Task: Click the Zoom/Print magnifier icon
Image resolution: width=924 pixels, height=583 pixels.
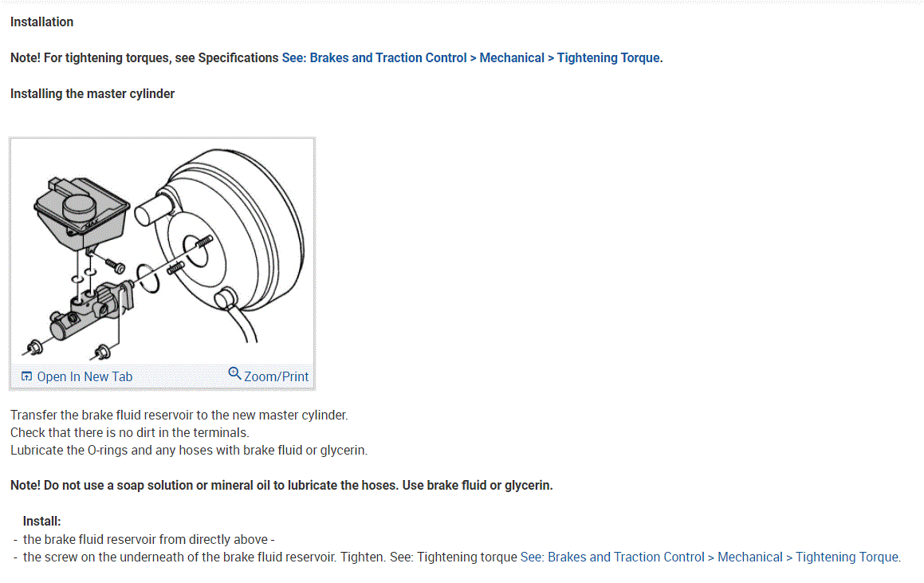Action: (234, 373)
